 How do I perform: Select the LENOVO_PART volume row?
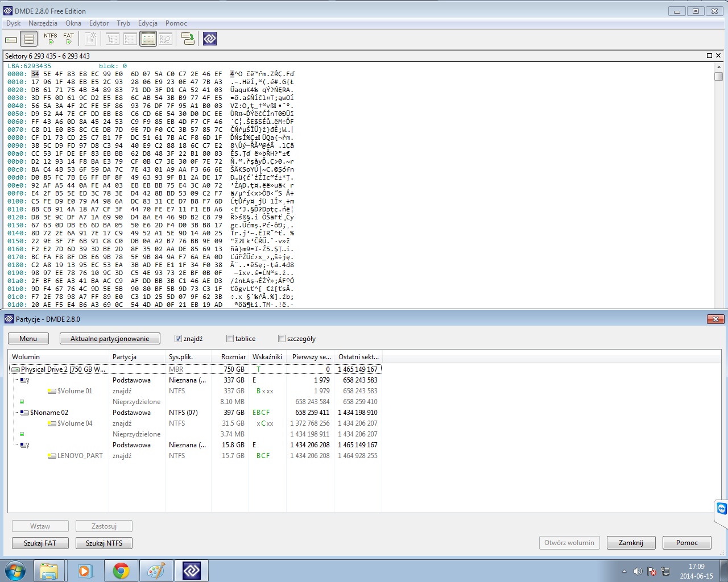[195, 456]
